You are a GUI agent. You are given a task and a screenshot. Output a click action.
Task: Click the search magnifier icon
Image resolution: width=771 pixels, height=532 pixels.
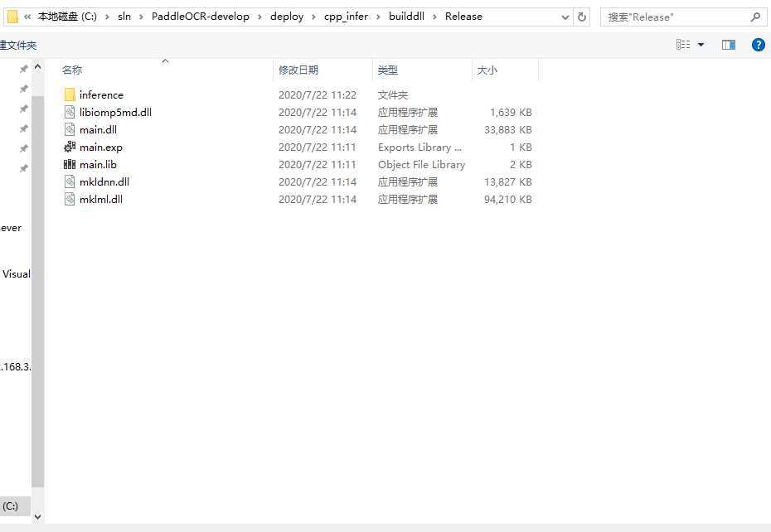(x=755, y=17)
